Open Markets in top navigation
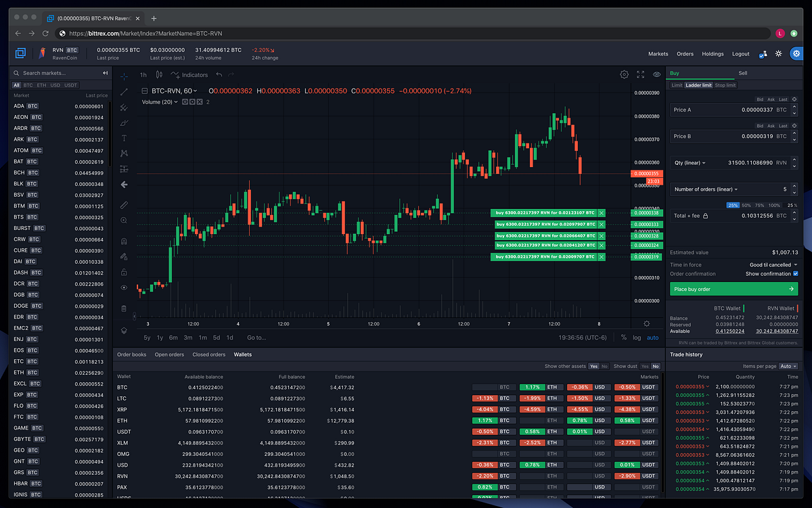The height and width of the screenshot is (508, 812). tap(658, 53)
